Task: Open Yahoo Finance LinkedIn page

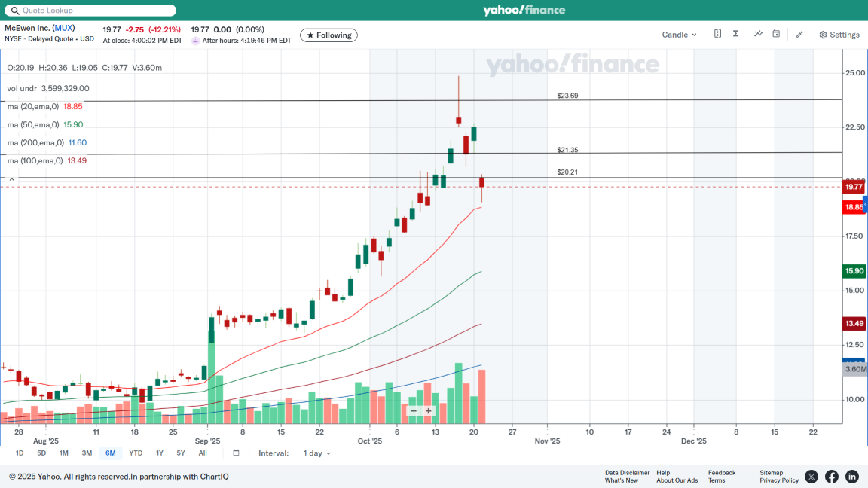Action: [x=852, y=477]
